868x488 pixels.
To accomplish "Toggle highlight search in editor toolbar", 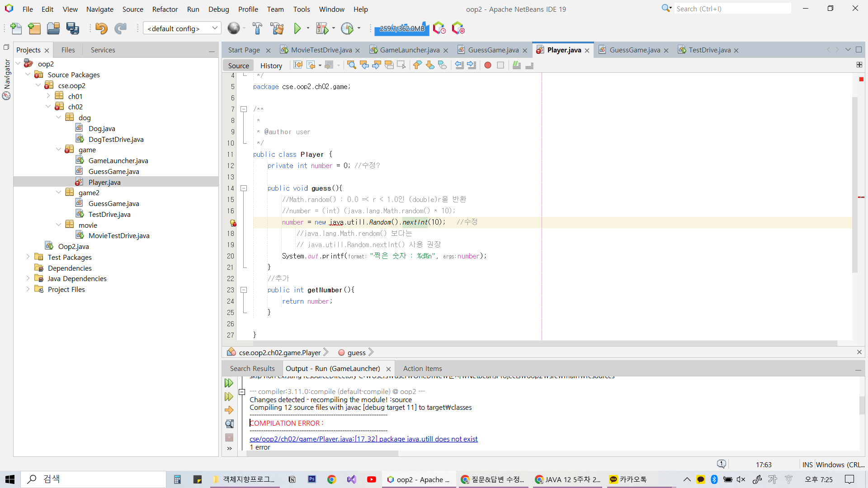I will pyautogui.click(x=389, y=66).
